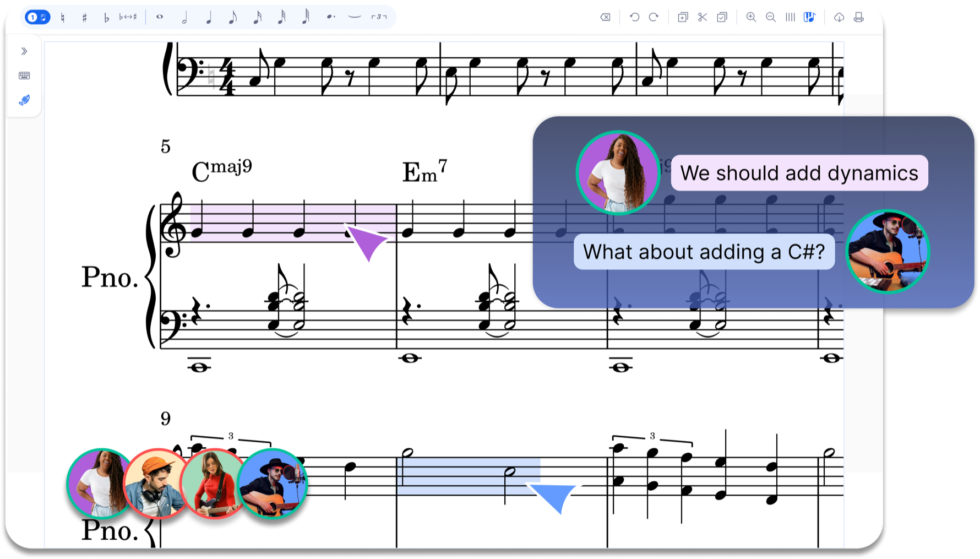This screenshot has height=559, width=980.
Task: Cut selection with scissors icon
Action: [x=703, y=17]
